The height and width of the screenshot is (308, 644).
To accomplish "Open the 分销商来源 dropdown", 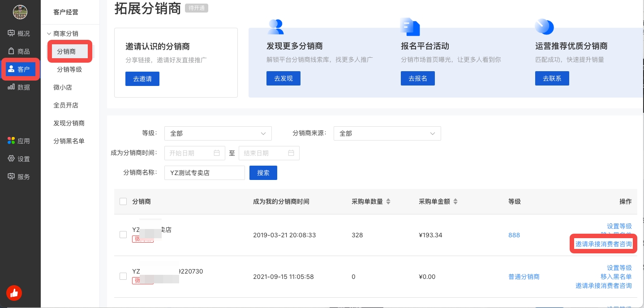I will click(x=387, y=133).
